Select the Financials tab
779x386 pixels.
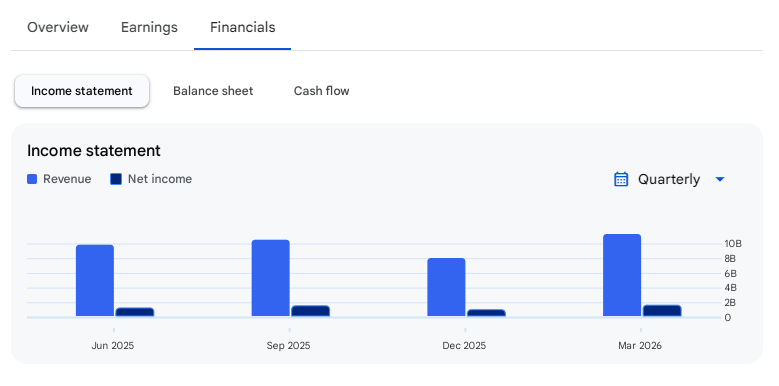pyautogui.click(x=242, y=27)
